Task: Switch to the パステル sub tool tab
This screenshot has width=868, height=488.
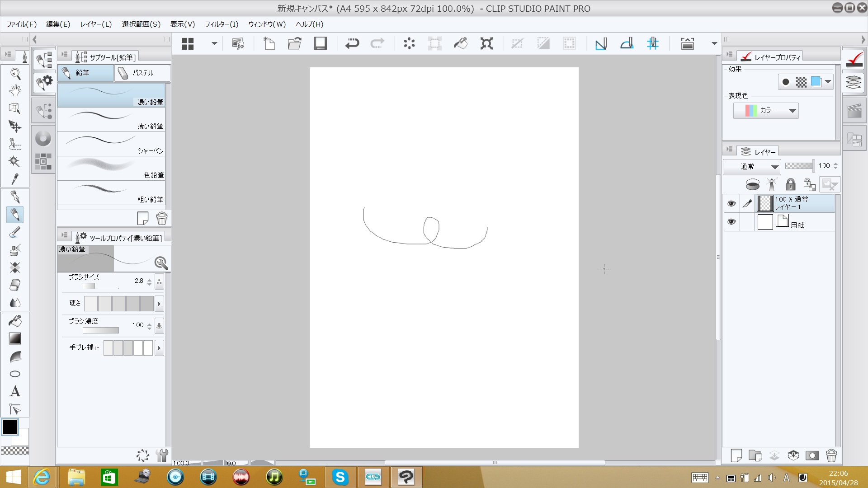Action: click(142, 73)
